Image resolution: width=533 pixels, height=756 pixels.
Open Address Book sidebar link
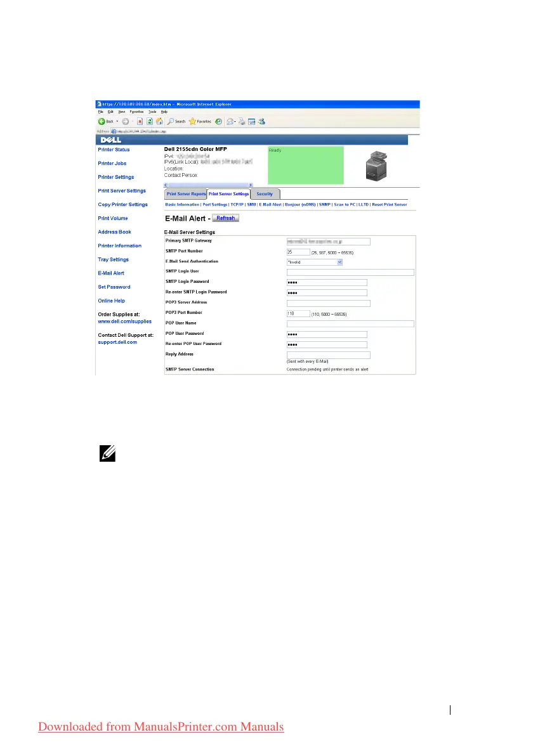coord(114,232)
